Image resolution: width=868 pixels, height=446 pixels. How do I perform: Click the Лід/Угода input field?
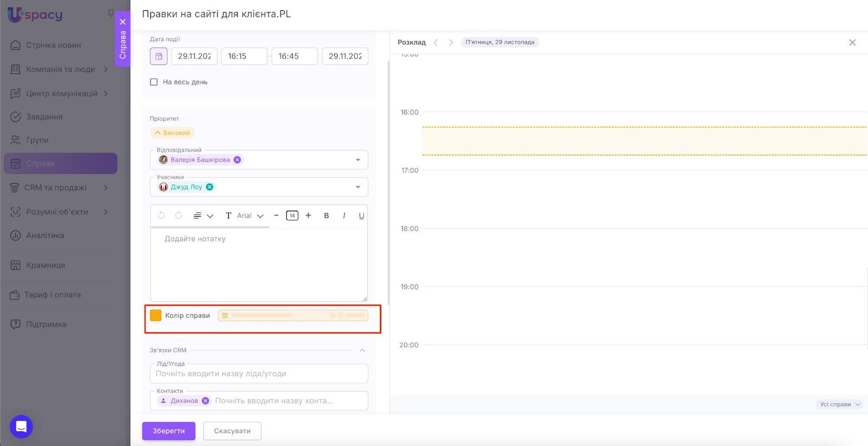pos(259,373)
